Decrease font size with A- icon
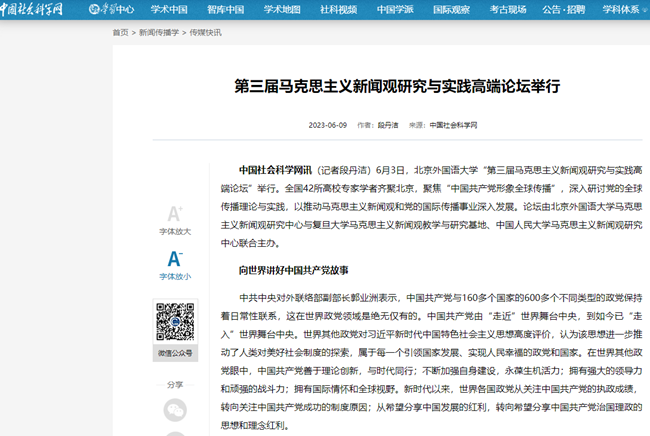 (x=175, y=259)
